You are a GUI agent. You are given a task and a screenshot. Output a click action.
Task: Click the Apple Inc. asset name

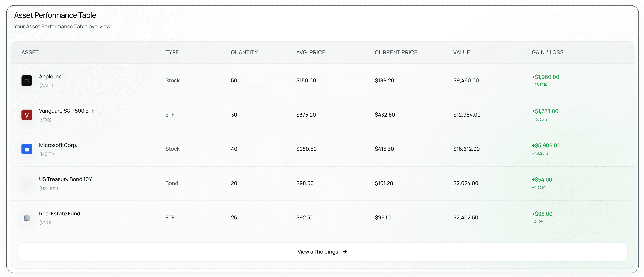[51, 77]
